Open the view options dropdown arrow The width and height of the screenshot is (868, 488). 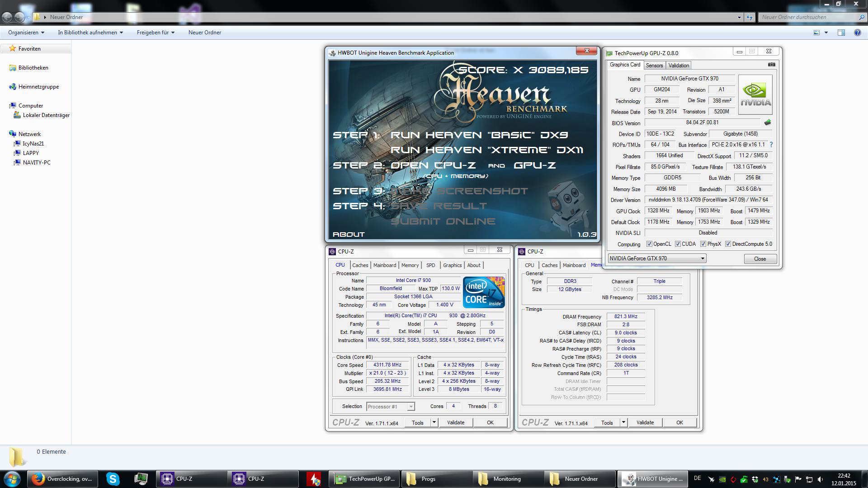[826, 33]
